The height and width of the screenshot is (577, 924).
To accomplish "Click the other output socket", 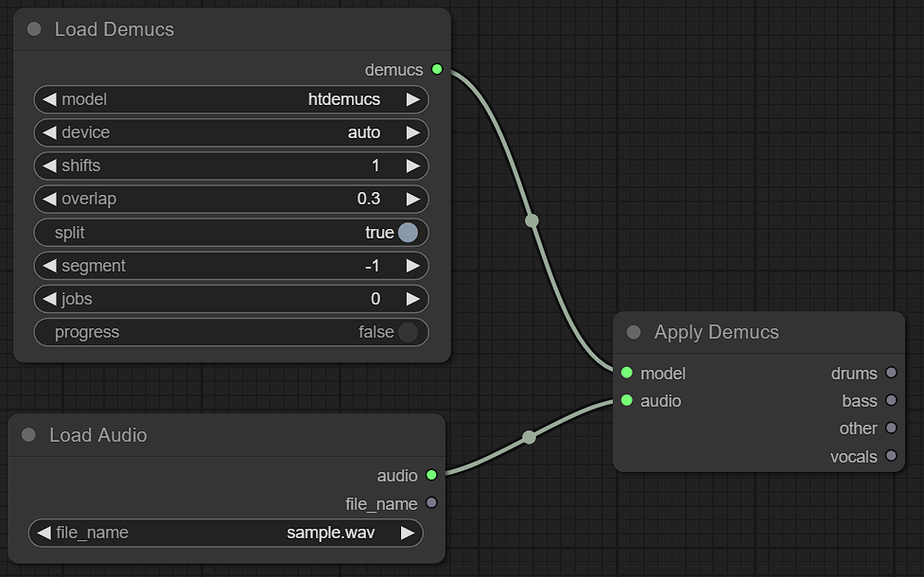I will pos(891,428).
